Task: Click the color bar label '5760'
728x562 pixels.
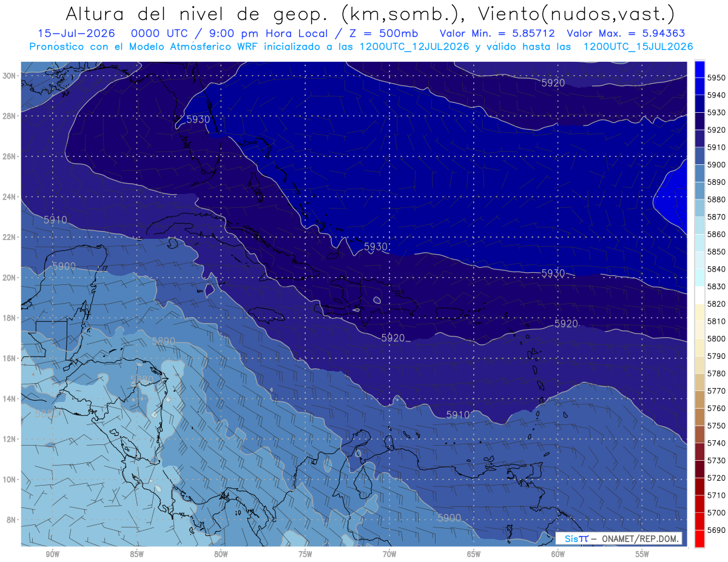Action: (x=716, y=408)
